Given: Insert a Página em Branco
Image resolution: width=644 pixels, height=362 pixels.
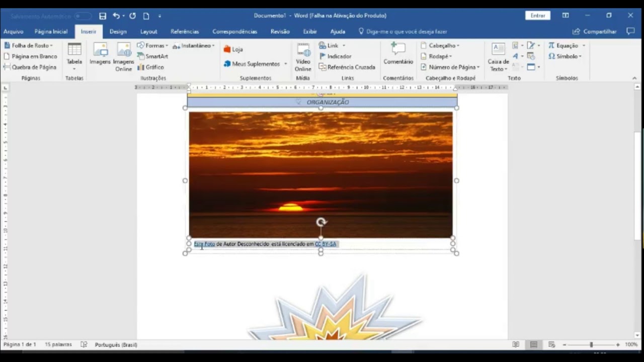Looking at the screenshot, I should [30, 56].
